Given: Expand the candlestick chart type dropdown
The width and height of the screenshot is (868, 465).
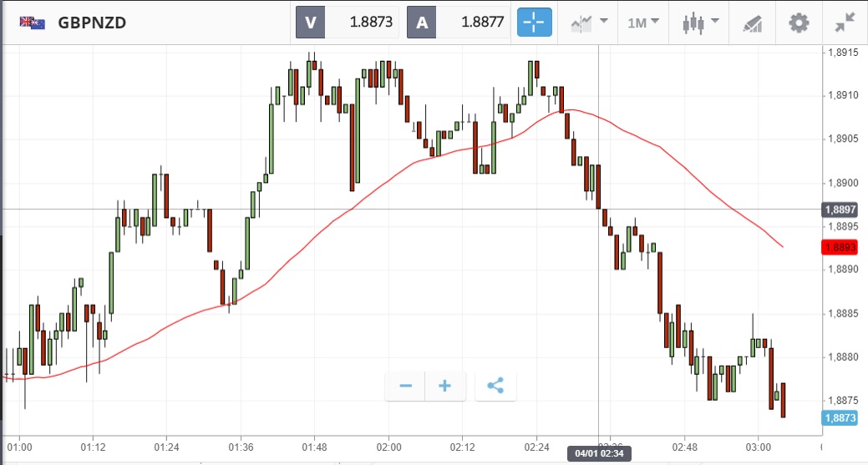Looking at the screenshot, I should click(701, 23).
